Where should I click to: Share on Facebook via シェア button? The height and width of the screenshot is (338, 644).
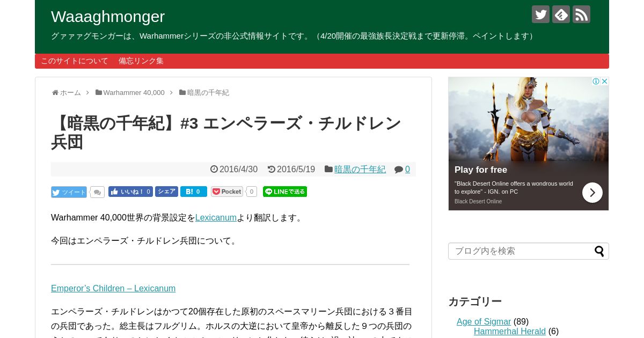click(166, 192)
